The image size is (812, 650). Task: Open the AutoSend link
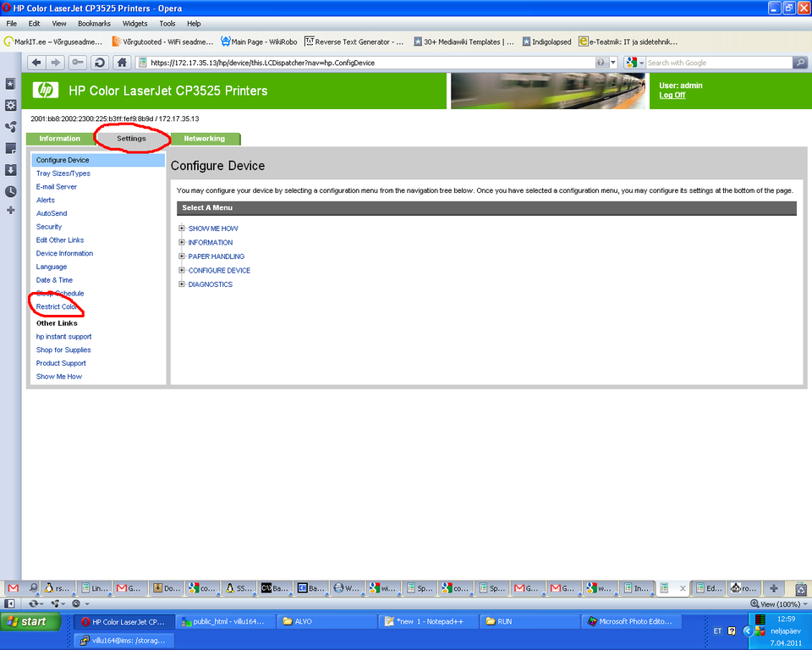pyautogui.click(x=52, y=213)
